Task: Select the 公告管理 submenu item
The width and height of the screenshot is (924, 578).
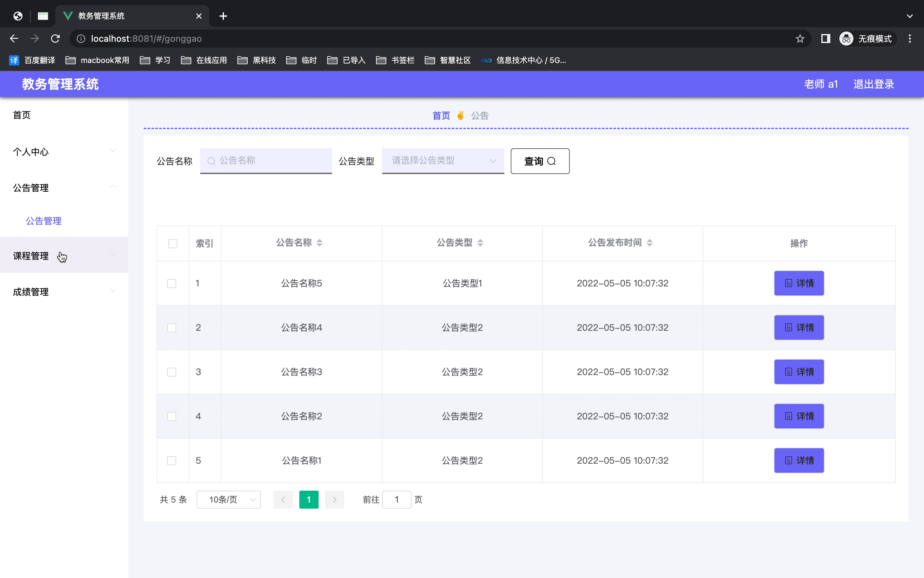Action: (44, 221)
